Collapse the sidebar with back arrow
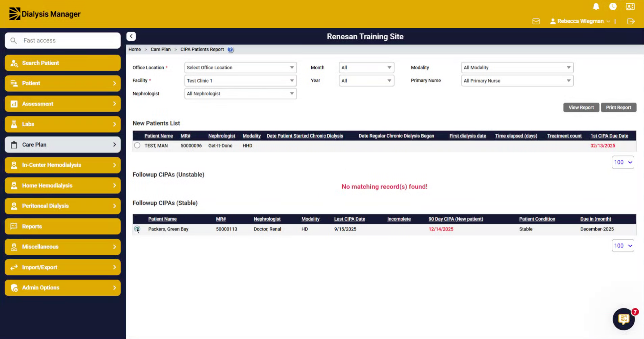This screenshot has height=339, width=644. point(131,36)
